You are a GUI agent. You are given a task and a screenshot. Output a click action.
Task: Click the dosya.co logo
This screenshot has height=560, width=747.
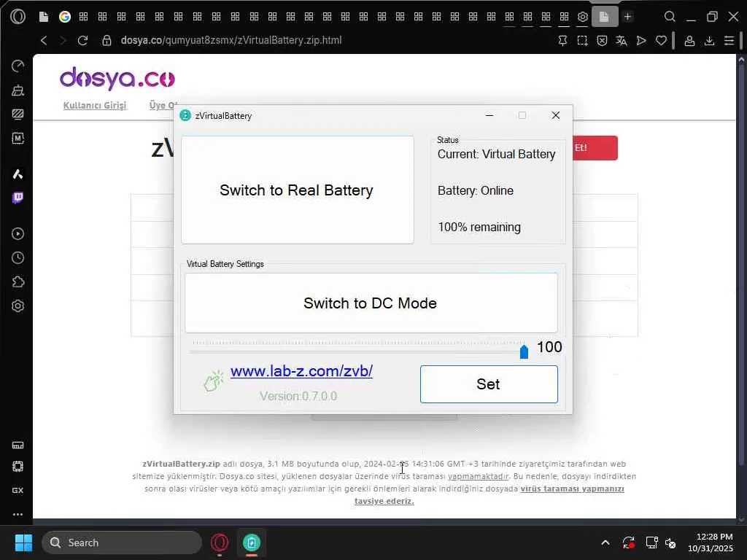pos(117,78)
